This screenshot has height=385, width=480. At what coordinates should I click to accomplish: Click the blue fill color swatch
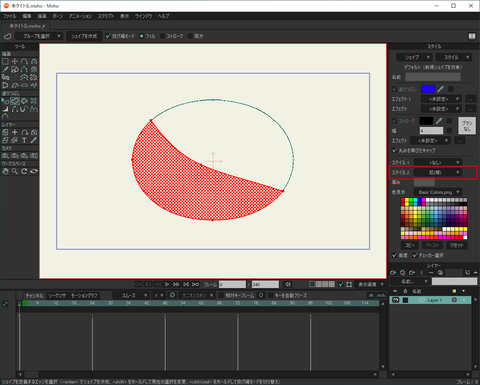tap(428, 89)
